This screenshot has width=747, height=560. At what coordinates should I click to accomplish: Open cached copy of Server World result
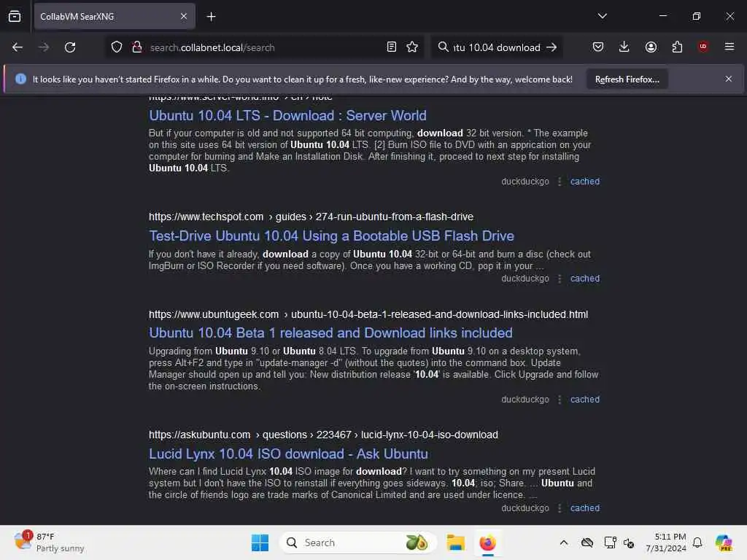(x=584, y=182)
